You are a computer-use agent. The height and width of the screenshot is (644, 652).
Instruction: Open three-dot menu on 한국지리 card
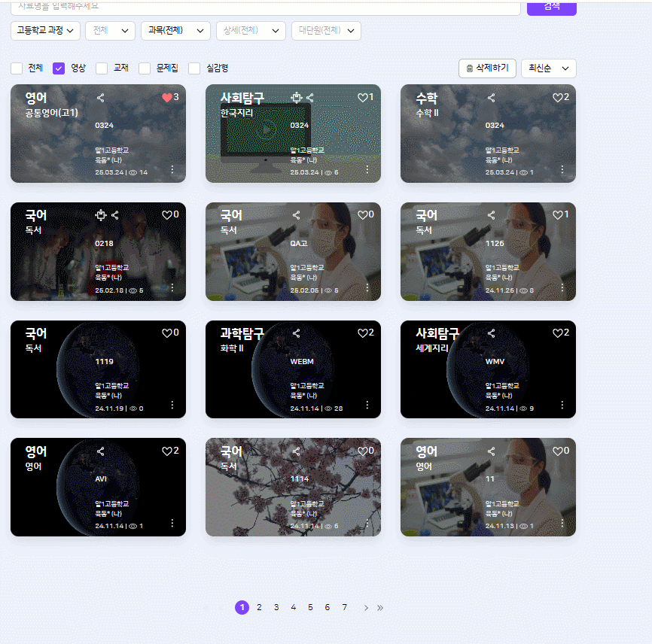(x=367, y=170)
